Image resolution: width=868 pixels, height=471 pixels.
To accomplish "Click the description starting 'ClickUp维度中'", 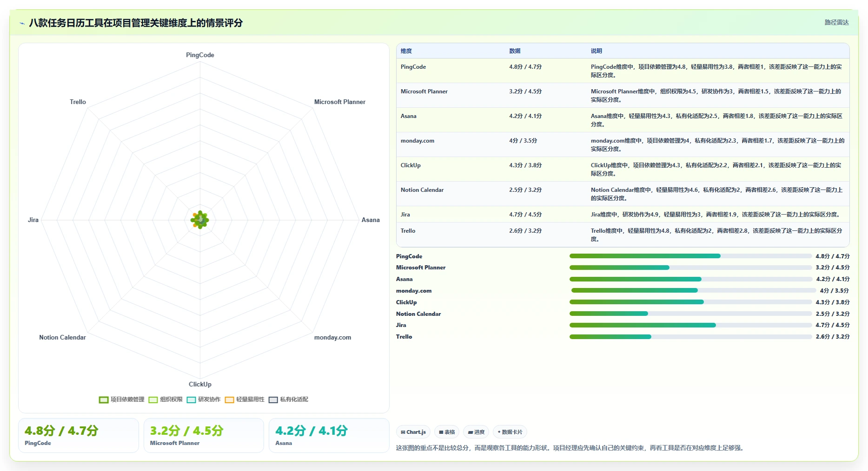I will click(716, 170).
